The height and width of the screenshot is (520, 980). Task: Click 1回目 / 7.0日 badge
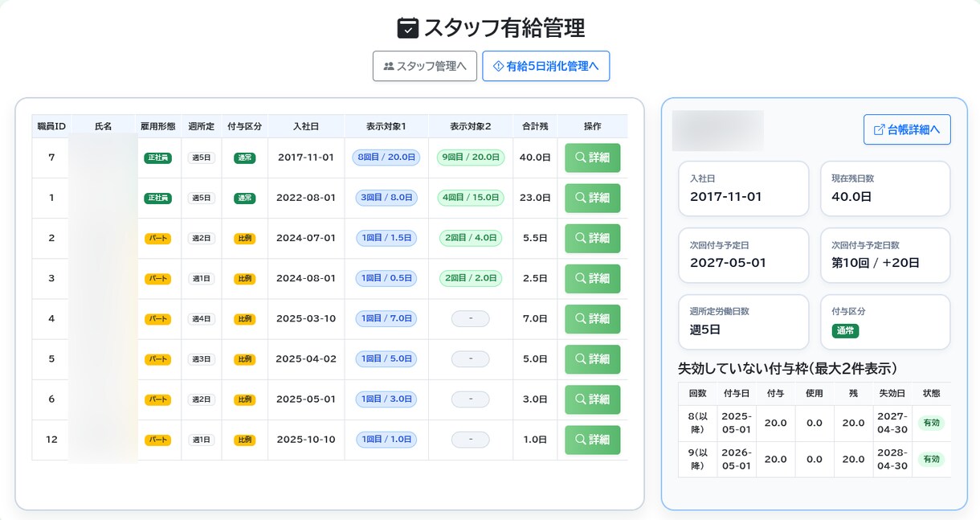tap(386, 319)
